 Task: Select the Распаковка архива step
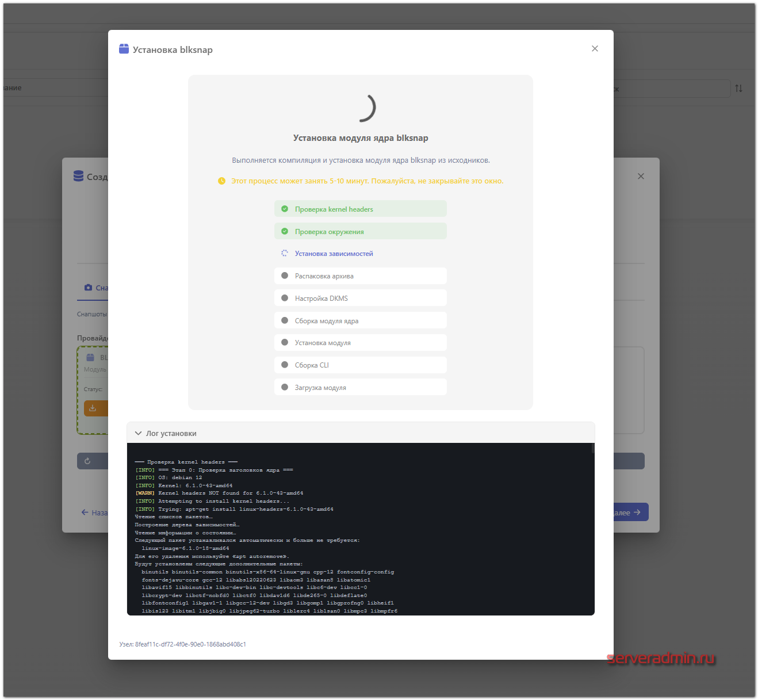coord(361,276)
